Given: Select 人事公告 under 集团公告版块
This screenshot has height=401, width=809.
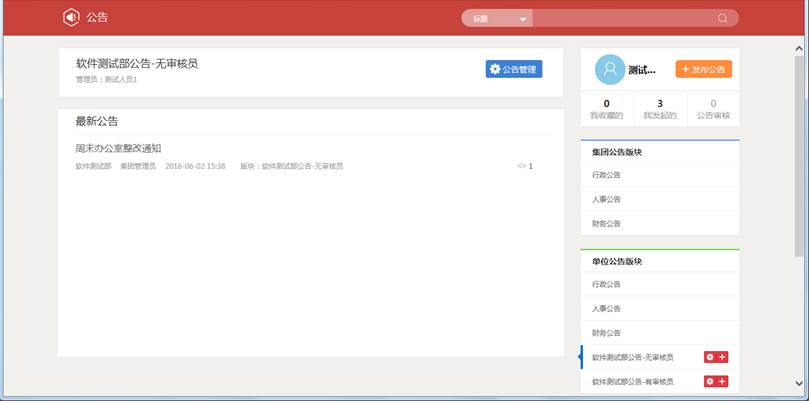Looking at the screenshot, I should pyautogui.click(x=606, y=199).
